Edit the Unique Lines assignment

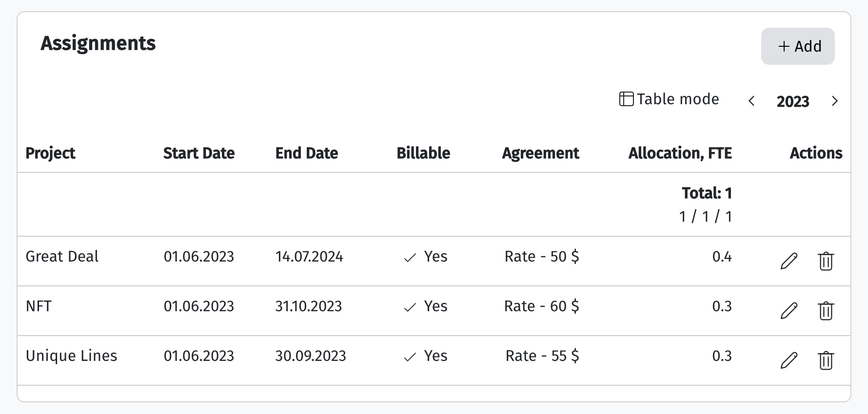tap(789, 360)
